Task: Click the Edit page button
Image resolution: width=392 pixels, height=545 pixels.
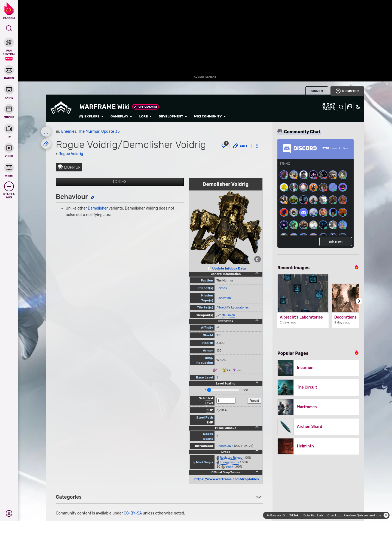Action: point(240,146)
